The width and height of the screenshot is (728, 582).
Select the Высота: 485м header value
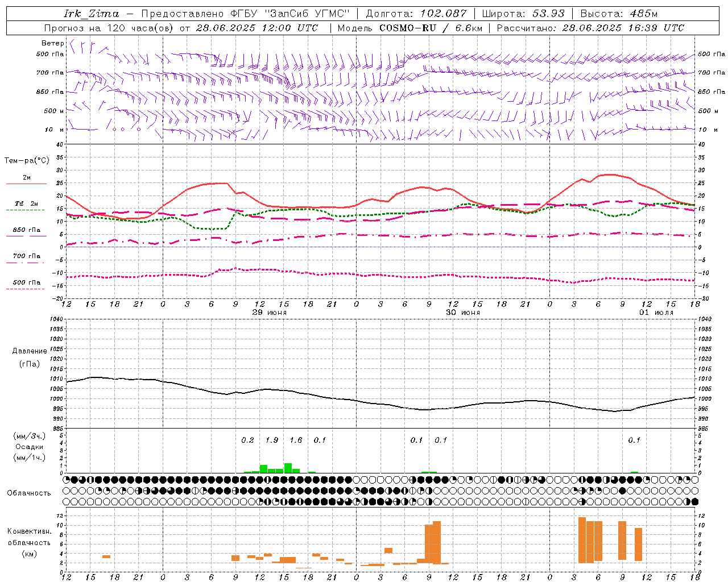(619, 14)
